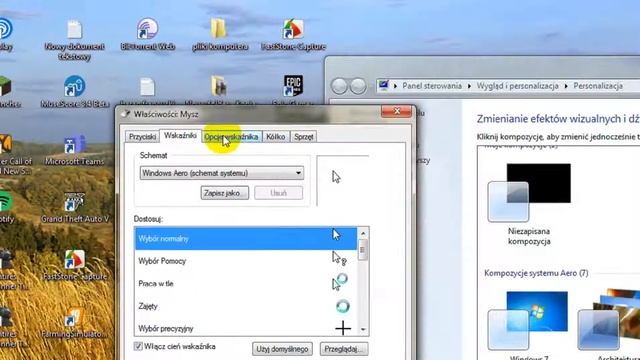Open pliki komputera folder icon
Screen dimensions: 640x360
click(x=220, y=35)
